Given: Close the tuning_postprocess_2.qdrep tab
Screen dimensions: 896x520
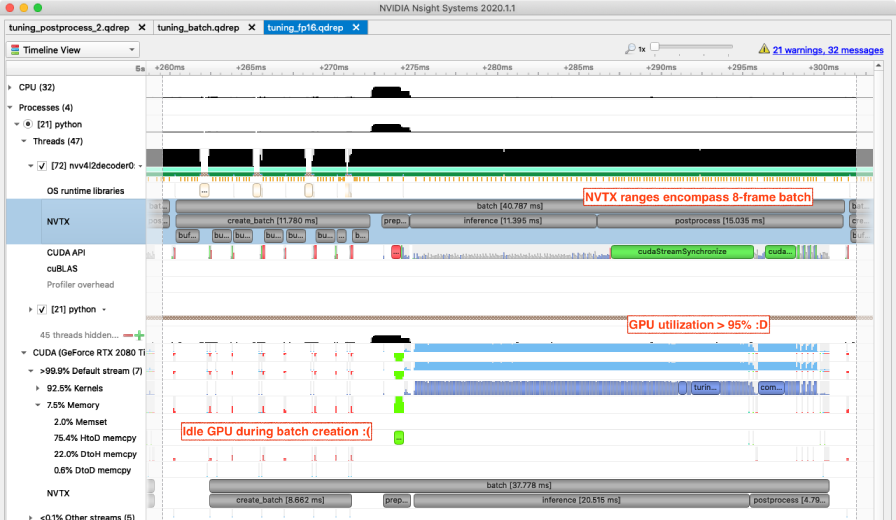Looking at the screenshot, I should [142, 27].
